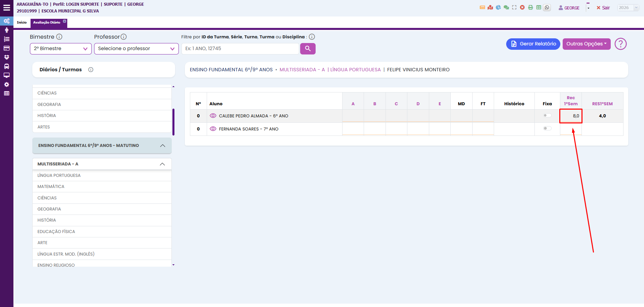Open the Outras Opções menu button
Viewport: 644px width, 307px height.
586,44
